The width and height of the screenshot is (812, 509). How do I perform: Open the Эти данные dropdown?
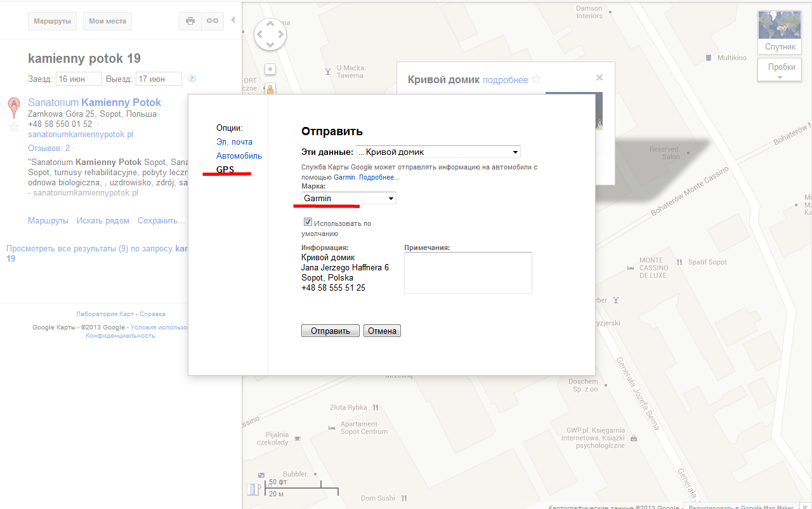pyautogui.click(x=438, y=152)
